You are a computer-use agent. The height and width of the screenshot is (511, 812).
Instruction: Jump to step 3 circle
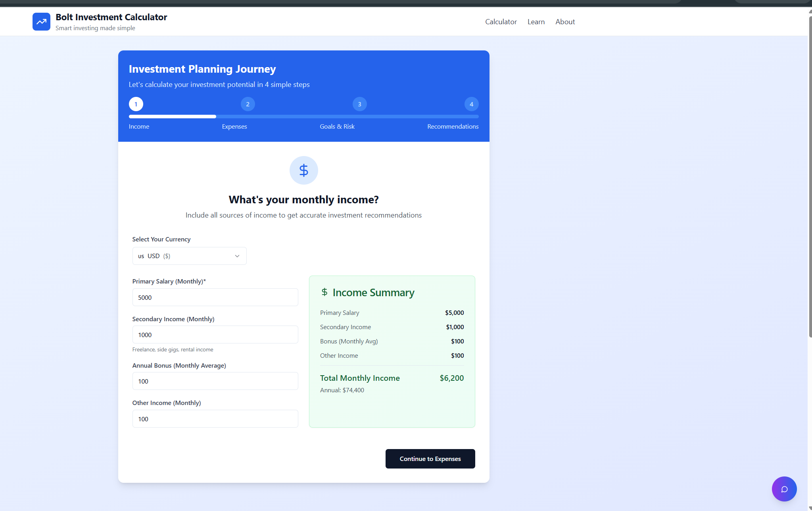359,104
